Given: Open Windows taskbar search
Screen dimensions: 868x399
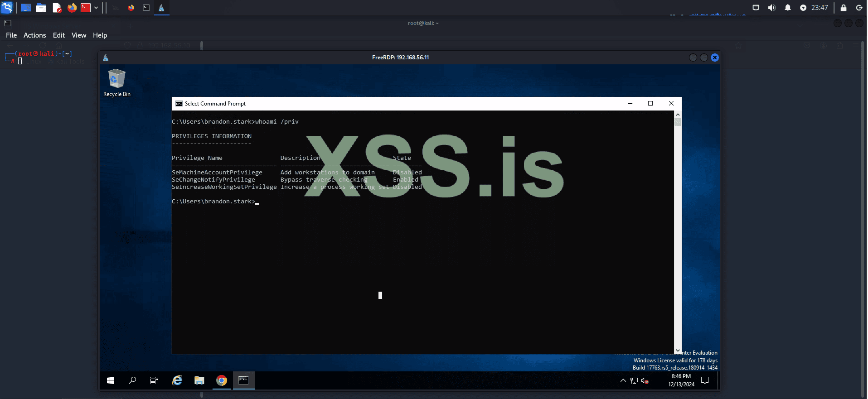Looking at the screenshot, I should tap(132, 380).
